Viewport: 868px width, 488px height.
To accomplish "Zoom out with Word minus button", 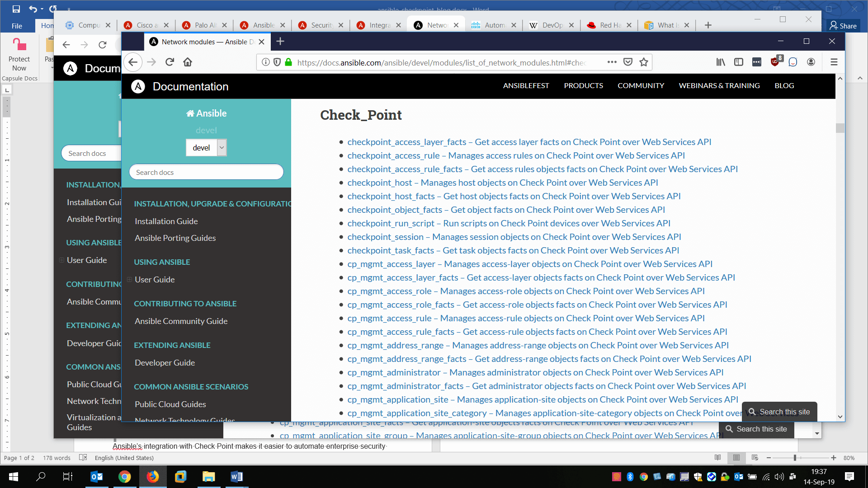I will tap(769, 458).
